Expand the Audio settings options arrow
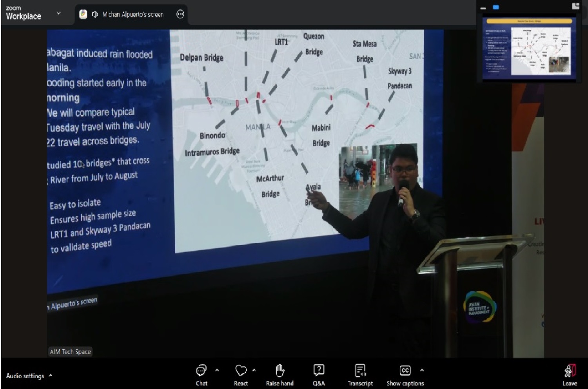The image size is (588, 389). pyautogui.click(x=51, y=375)
